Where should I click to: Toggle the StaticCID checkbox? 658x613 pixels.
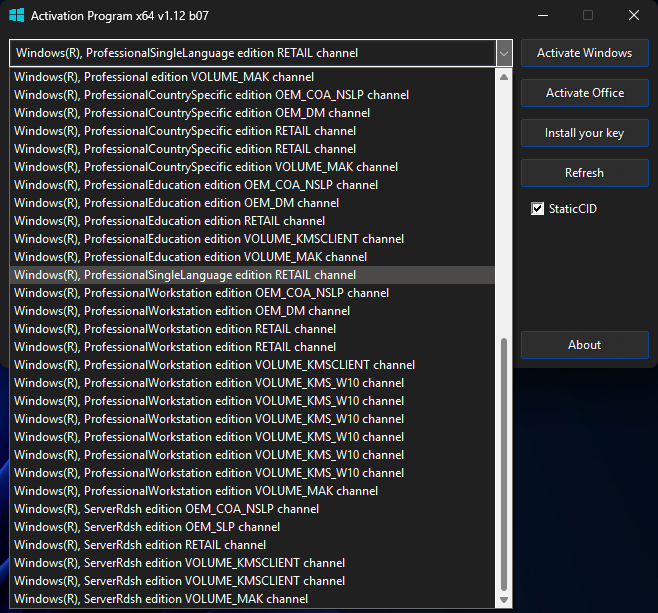[538, 209]
